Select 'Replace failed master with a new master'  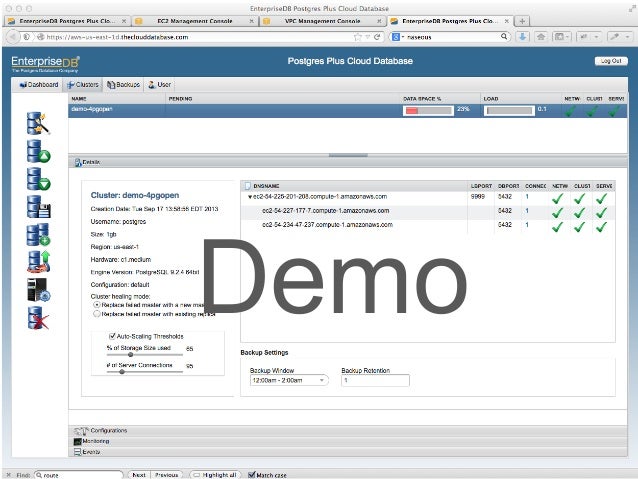(x=96, y=304)
